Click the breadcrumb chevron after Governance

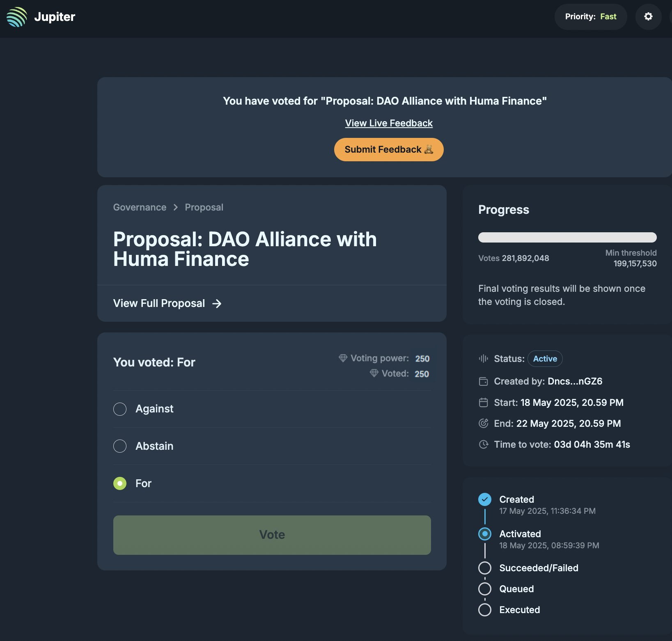click(176, 207)
